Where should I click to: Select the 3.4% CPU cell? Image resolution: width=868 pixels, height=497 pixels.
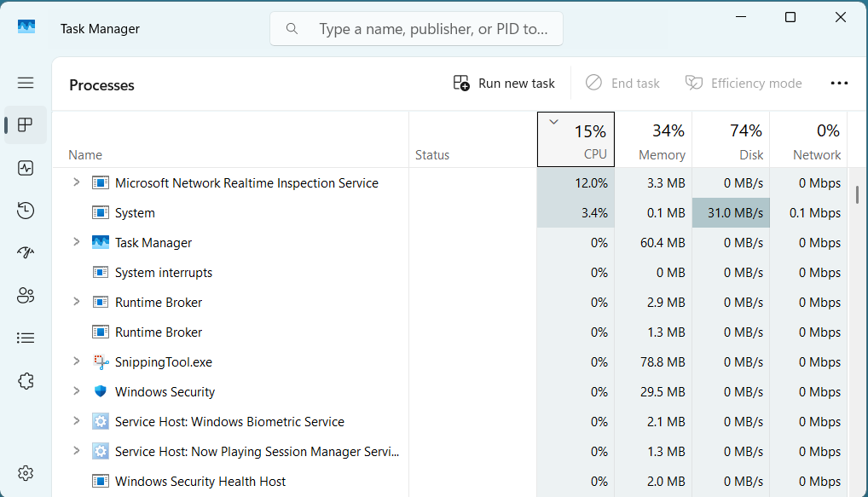point(576,212)
